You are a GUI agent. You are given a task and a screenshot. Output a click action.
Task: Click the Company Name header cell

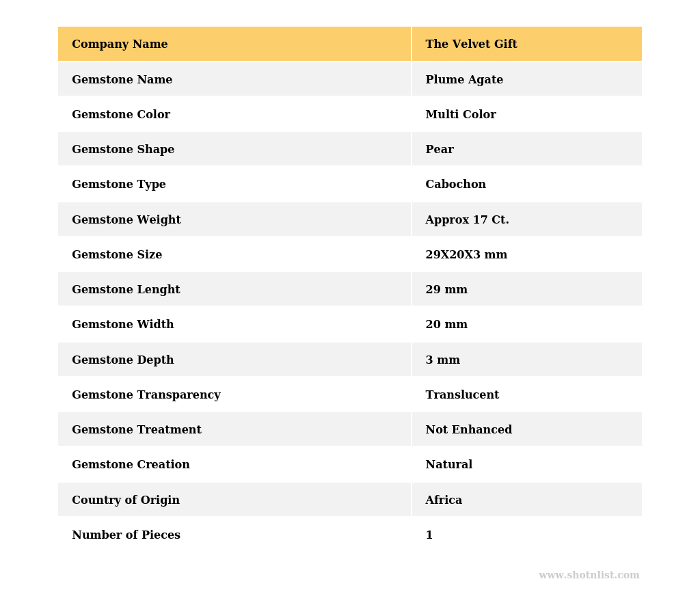coord(120,44)
